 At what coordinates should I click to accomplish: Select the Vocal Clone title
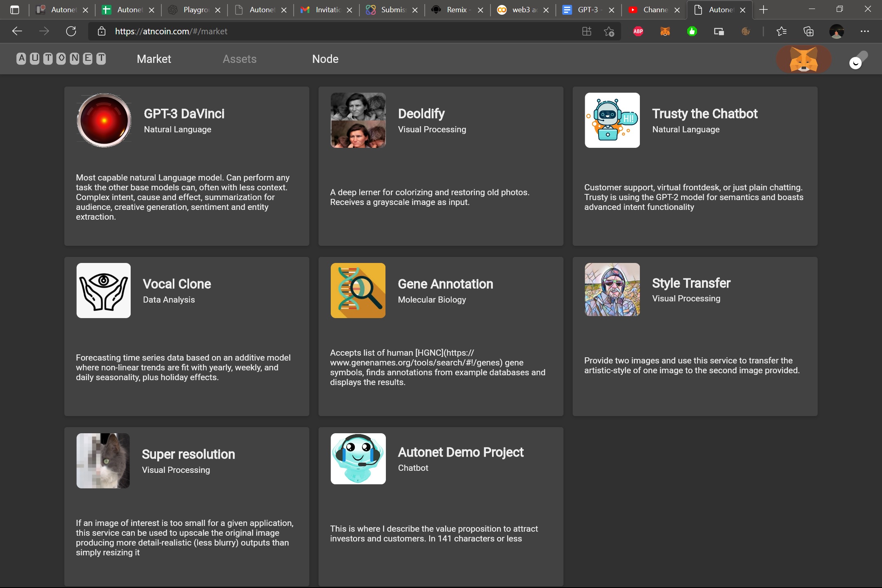[x=177, y=284]
